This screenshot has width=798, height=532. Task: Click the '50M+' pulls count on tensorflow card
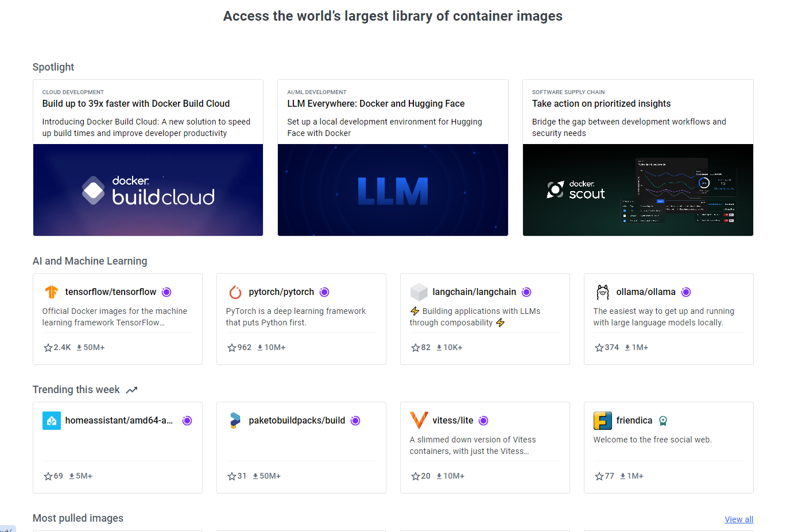click(x=94, y=348)
